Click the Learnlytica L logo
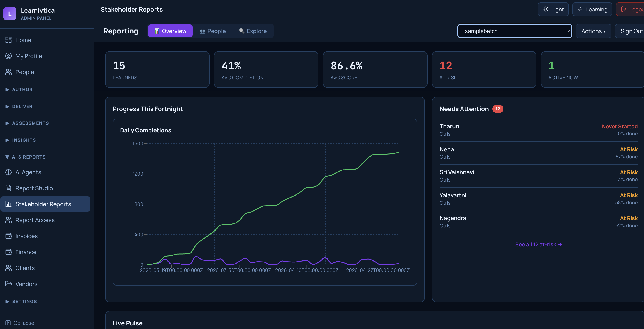 [10, 14]
